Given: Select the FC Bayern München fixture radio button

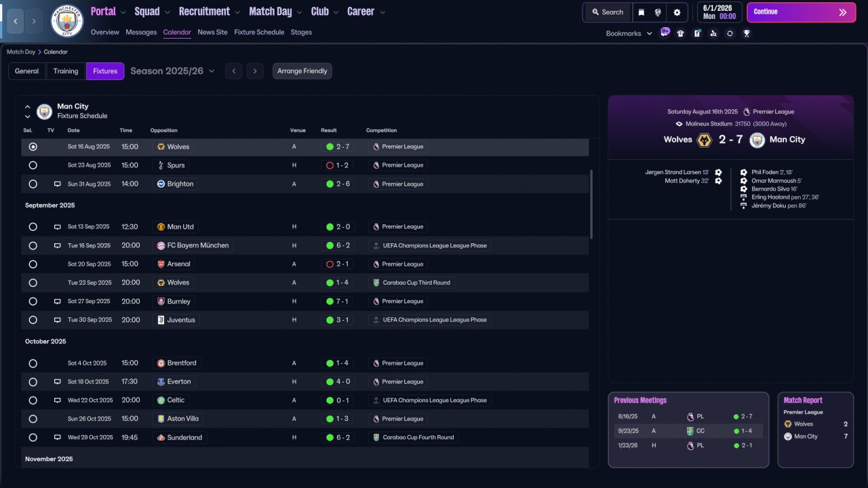Looking at the screenshot, I should coord(33,245).
